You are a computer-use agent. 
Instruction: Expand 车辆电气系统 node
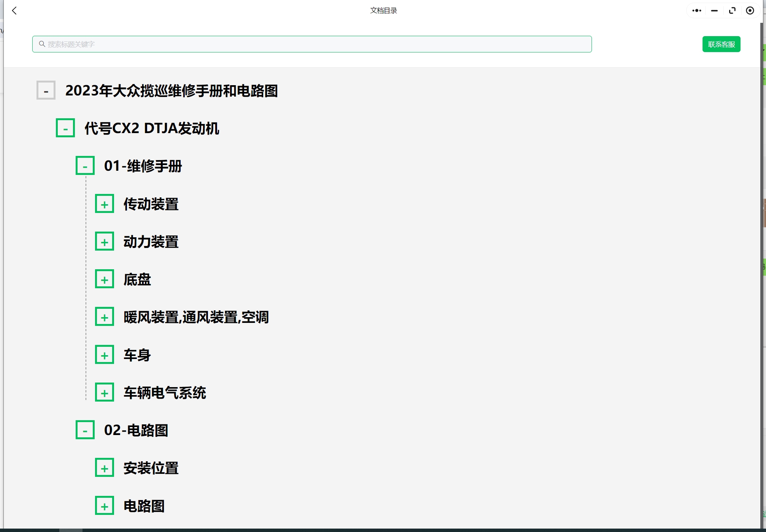click(105, 392)
